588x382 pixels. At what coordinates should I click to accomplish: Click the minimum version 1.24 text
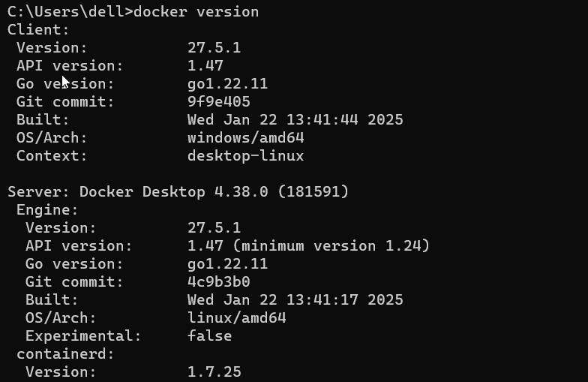(331, 246)
